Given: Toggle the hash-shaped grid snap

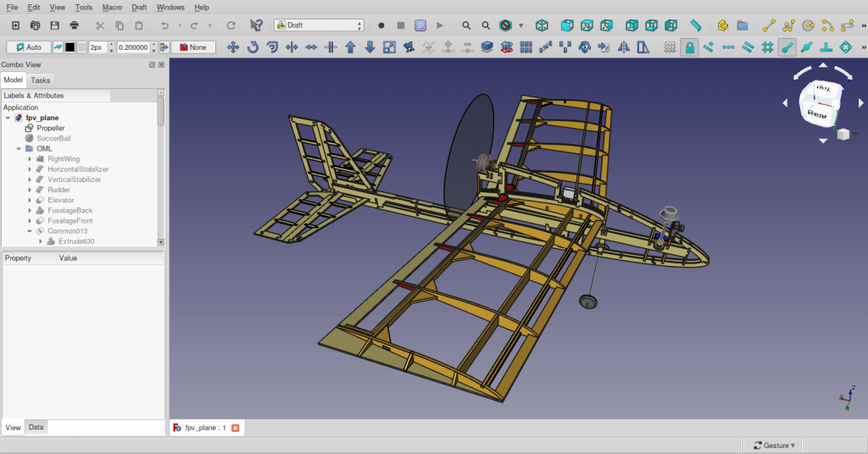Looking at the screenshot, I should tap(767, 47).
